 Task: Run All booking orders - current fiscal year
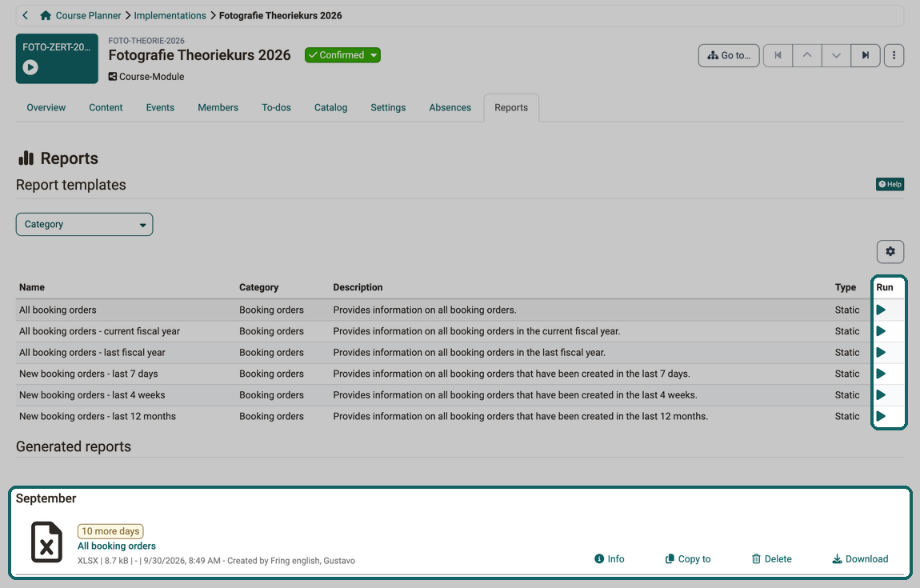point(881,331)
